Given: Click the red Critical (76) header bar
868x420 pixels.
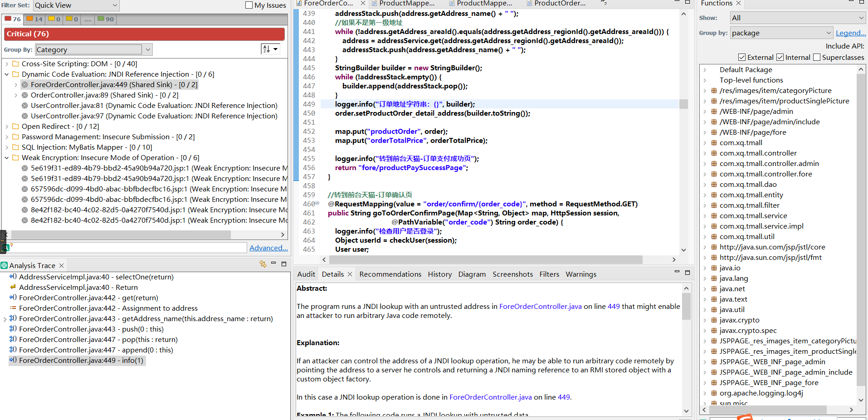Looking at the screenshot, I should 144,34.
